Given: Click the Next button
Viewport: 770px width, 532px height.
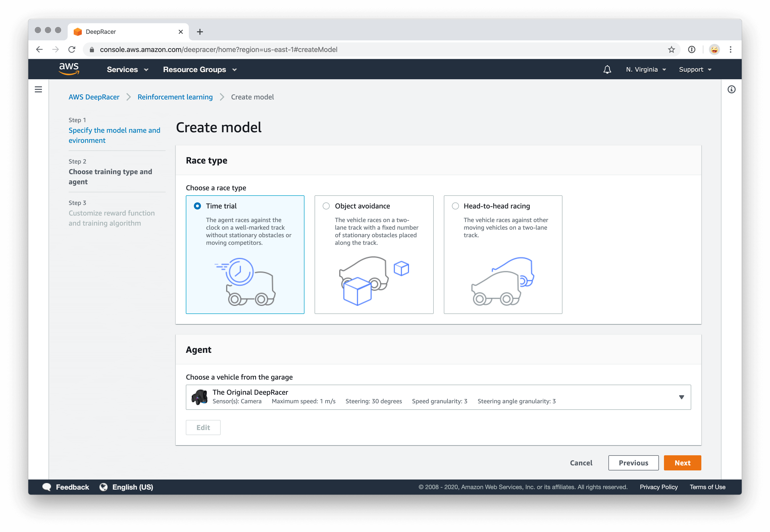Looking at the screenshot, I should click(x=682, y=463).
